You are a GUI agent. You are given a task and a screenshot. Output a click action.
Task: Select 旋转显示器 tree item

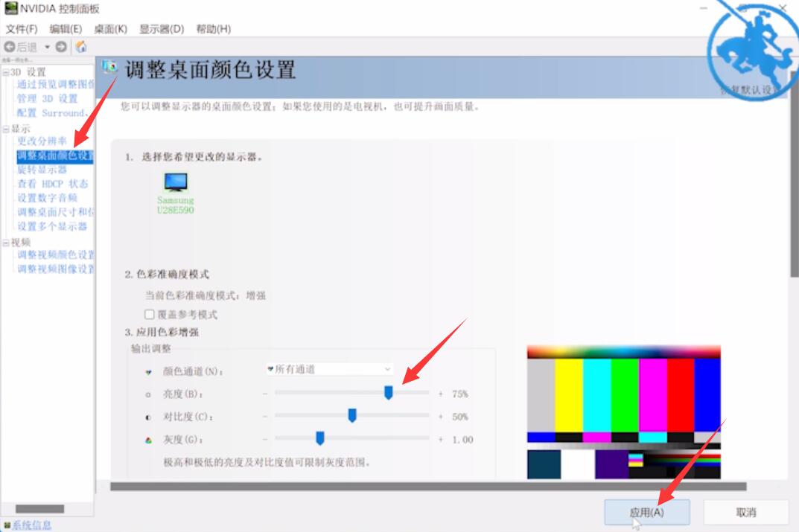pyautogui.click(x=42, y=170)
